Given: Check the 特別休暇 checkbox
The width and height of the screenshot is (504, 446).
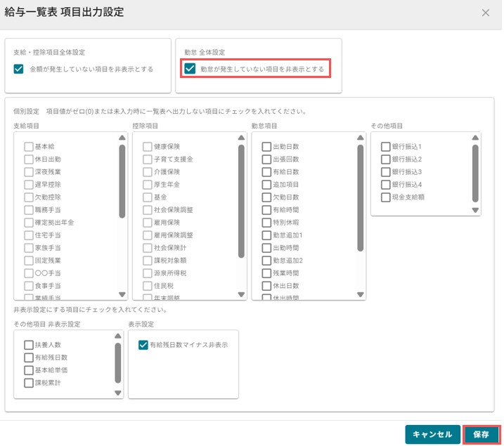Looking at the screenshot, I should click(266, 223).
